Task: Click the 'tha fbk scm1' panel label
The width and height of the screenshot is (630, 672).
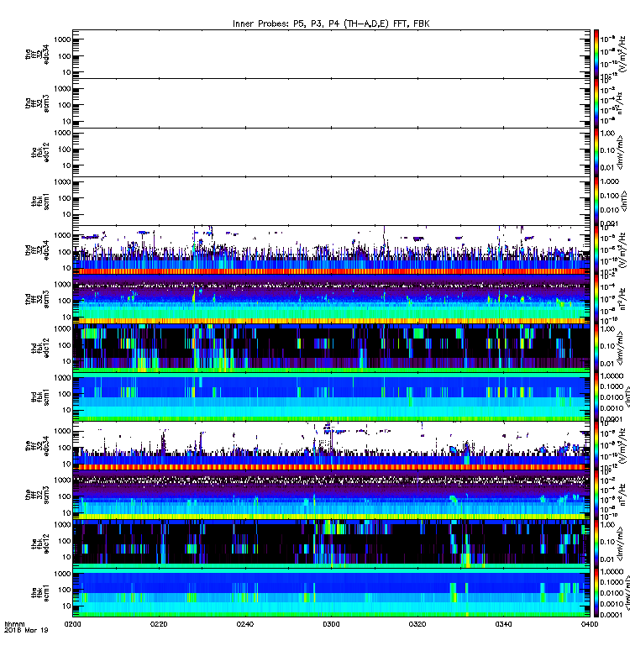Action: click(40, 202)
